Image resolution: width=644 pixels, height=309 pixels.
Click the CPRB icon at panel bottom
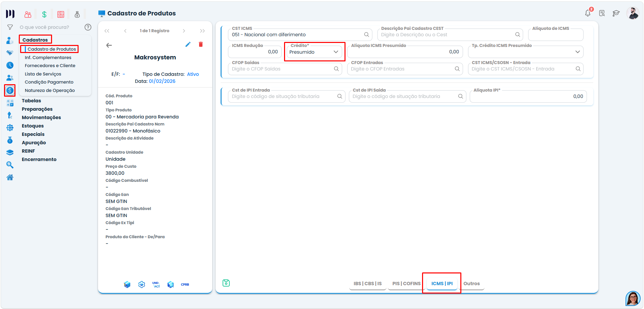click(185, 285)
